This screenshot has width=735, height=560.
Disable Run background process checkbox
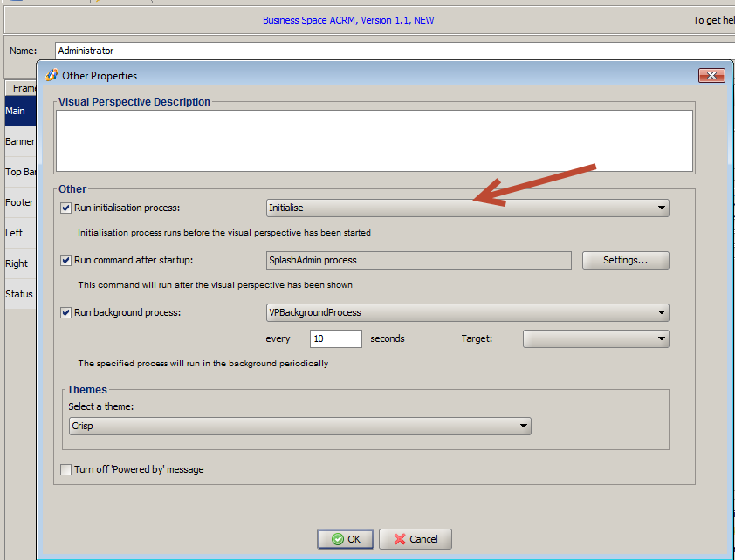(x=66, y=313)
